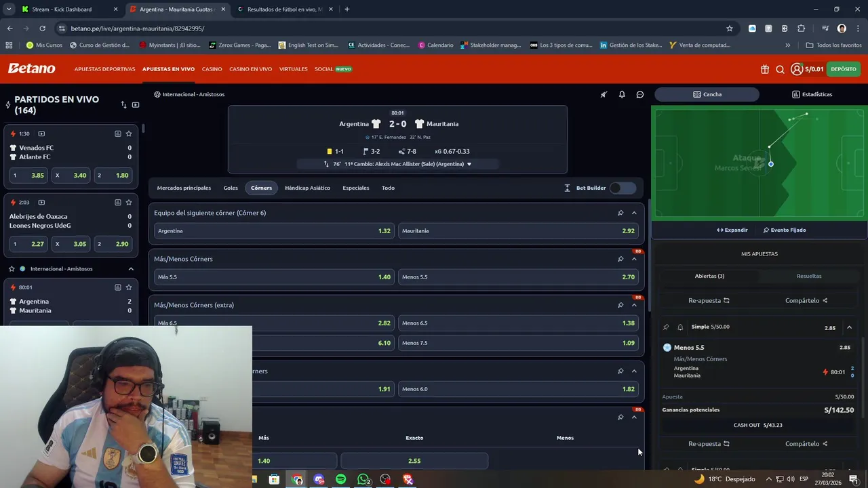Screen dimensions: 868x488
Task: Switch to Todo markets tab
Action: 388,188
